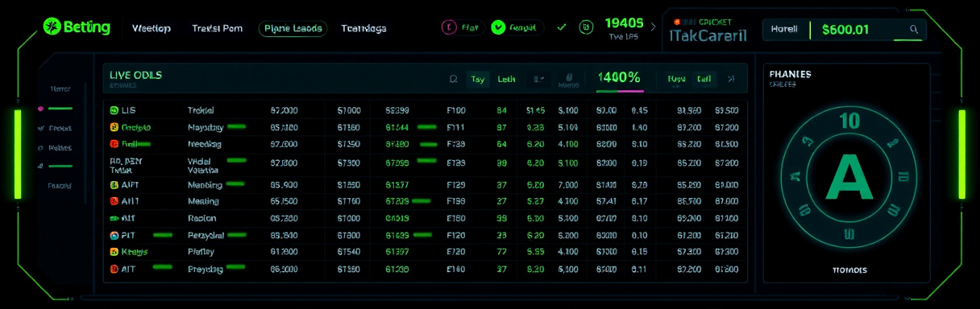This screenshot has width=980, height=309.
Task: Click the F100 cell in LIS row
Action: (x=456, y=110)
